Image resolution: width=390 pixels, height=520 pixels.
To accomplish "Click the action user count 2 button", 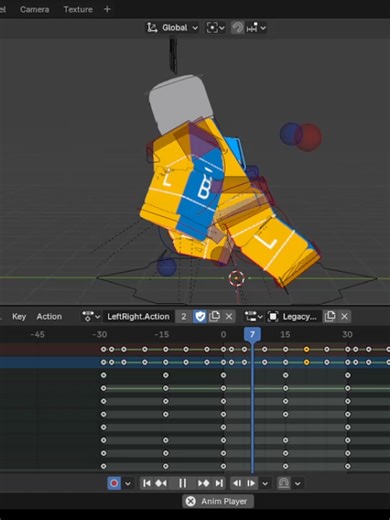I will point(184,316).
